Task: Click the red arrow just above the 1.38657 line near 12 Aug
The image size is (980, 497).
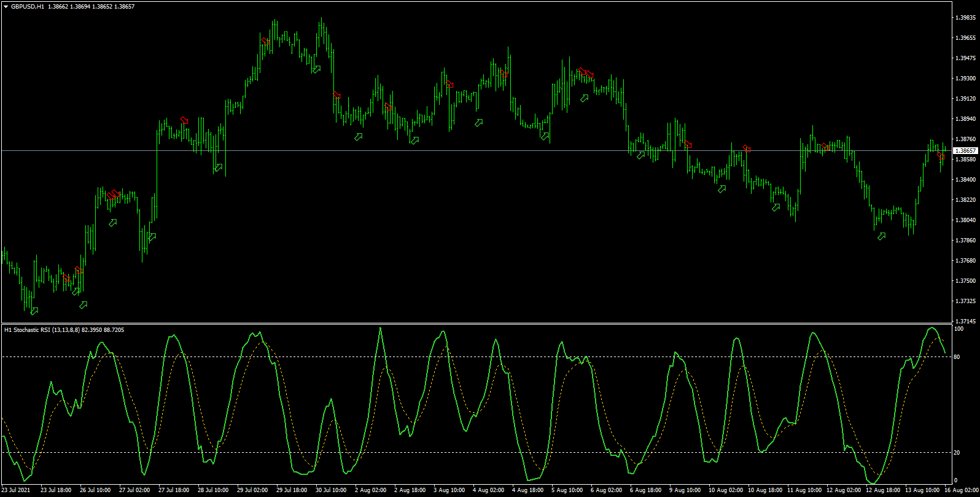Action: coord(825,147)
